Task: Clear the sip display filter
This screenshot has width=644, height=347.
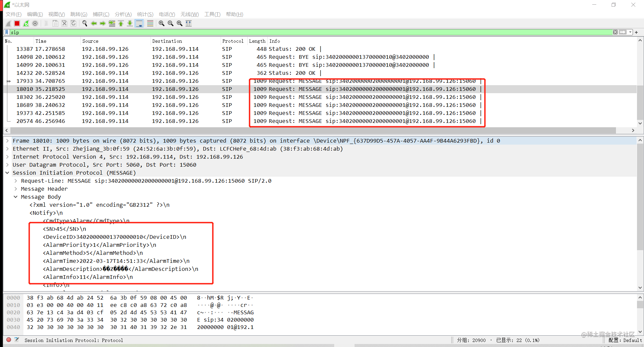Action: 615,32
